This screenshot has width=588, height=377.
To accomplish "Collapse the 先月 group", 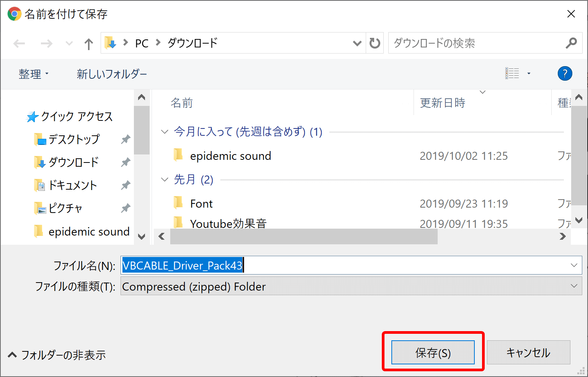I will pyautogui.click(x=165, y=179).
